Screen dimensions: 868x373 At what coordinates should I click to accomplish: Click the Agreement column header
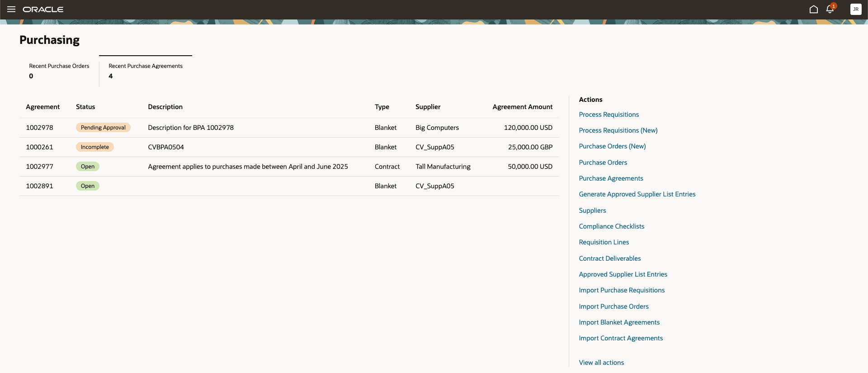[x=42, y=107]
